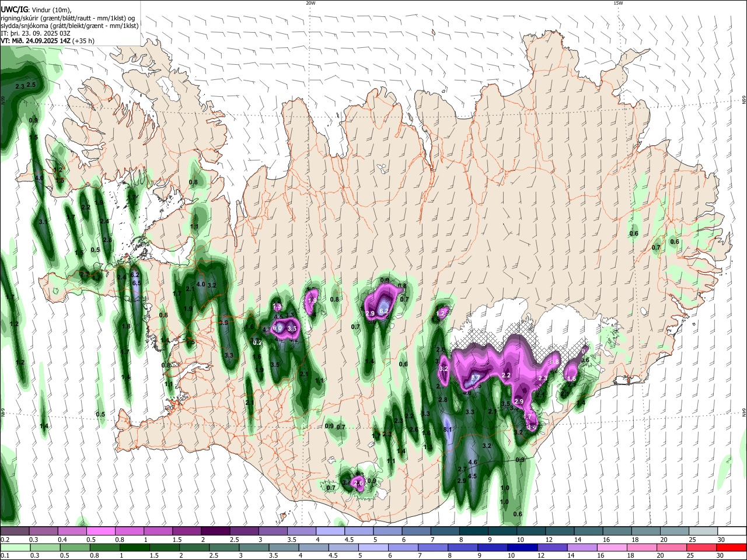The width and height of the screenshot is (747, 560).
Task: Click the purple snow-scale swatch labeled 1.5
Action: point(186,531)
